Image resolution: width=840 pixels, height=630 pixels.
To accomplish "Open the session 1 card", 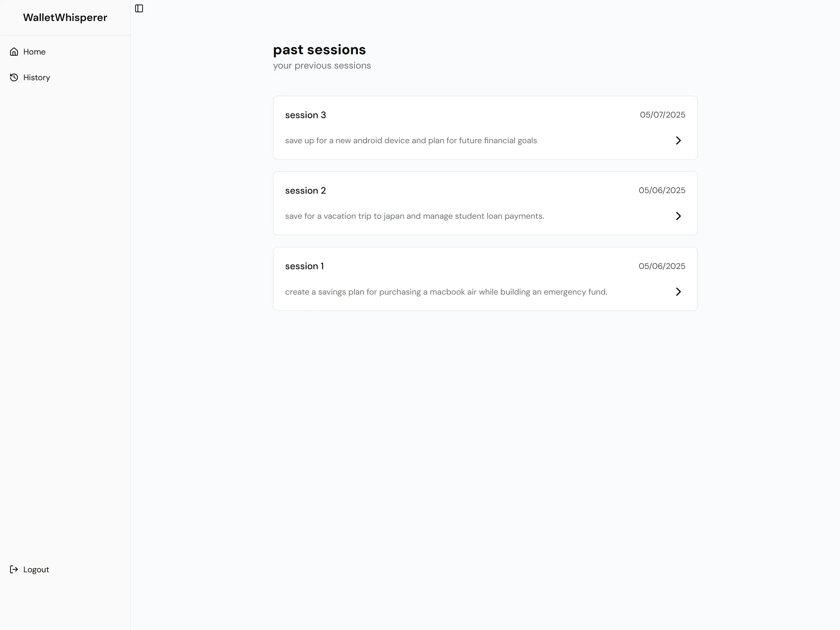I will 485,279.
